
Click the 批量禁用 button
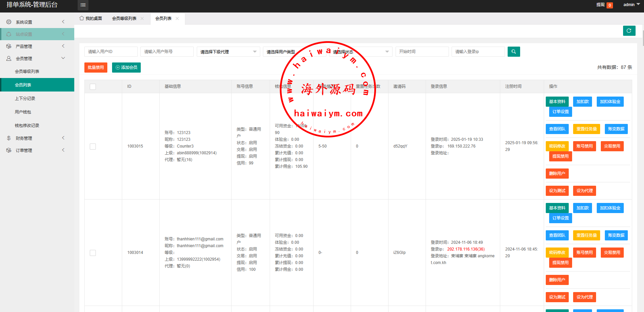click(x=96, y=68)
